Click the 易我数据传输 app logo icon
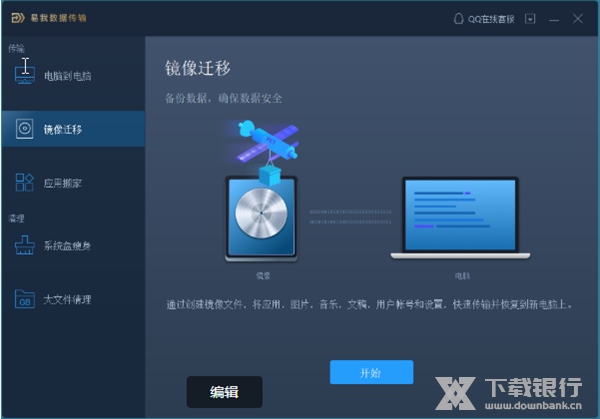The height and width of the screenshot is (419, 600). pos(18,18)
